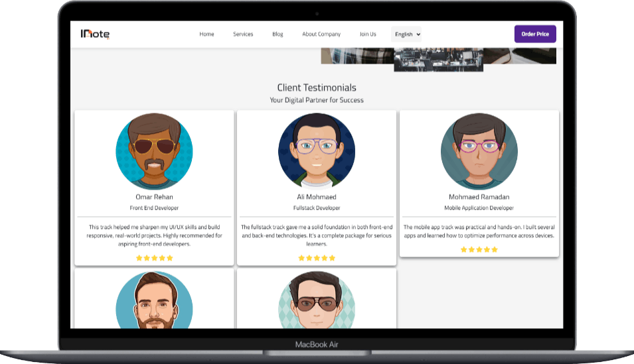Navigate to the Blog page
Image resolution: width=634 pixels, height=364 pixels.
(277, 34)
